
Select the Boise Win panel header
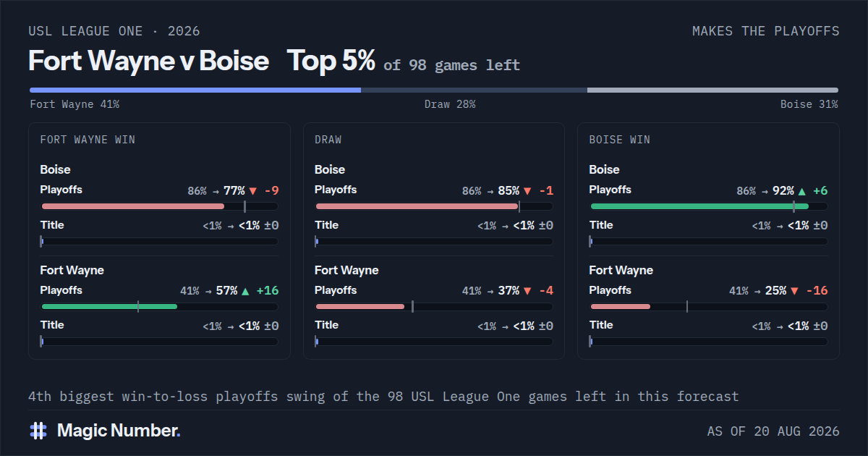tap(620, 140)
